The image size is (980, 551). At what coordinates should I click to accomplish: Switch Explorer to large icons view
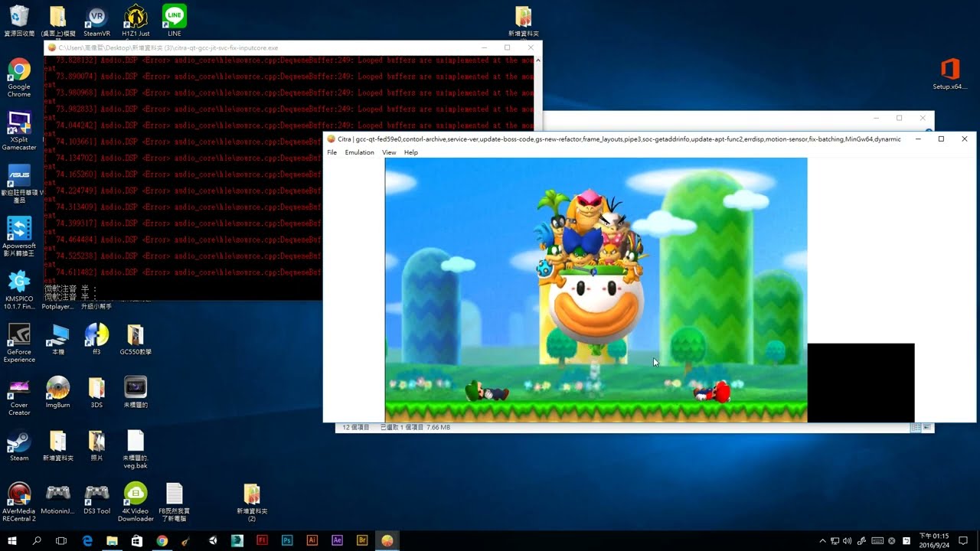pos(926,428)
